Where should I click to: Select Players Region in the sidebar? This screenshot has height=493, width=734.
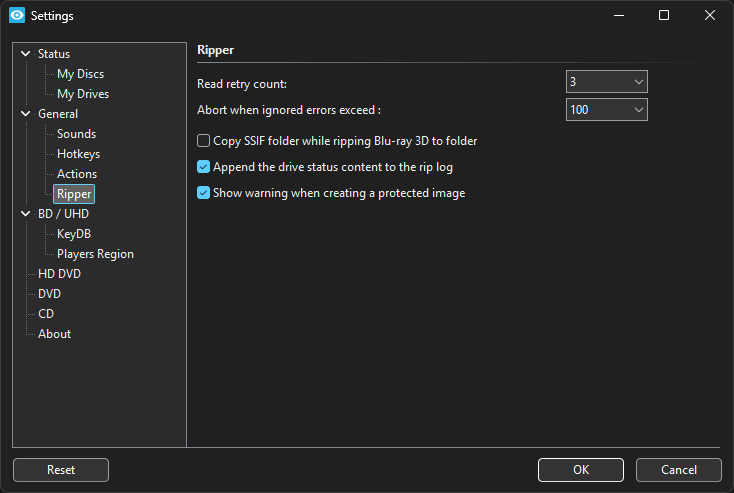tap(95, 254)
